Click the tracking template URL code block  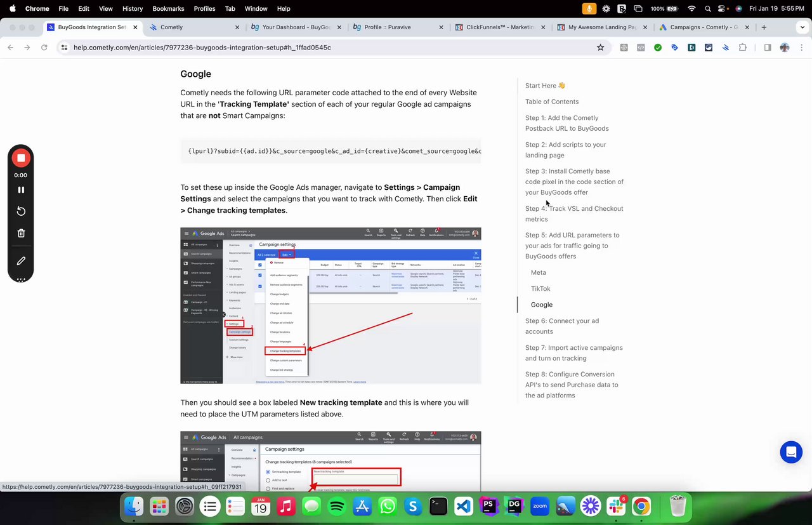[331, 151]
